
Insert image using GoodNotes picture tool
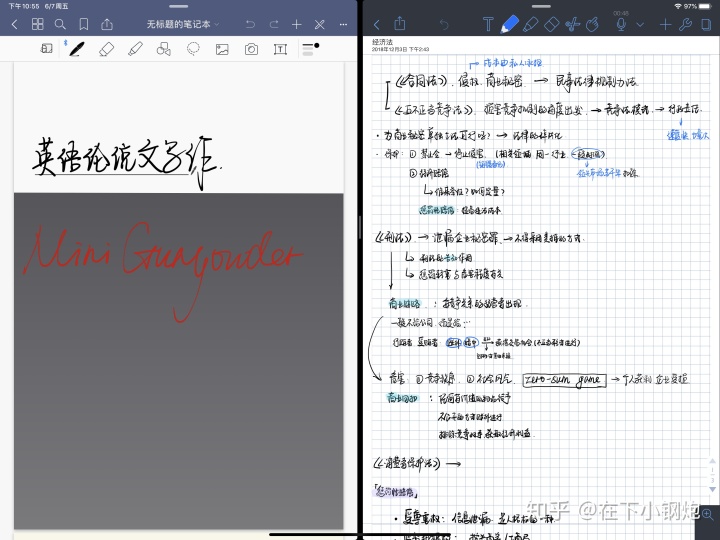pyautogui.click(x=222, y=49)
